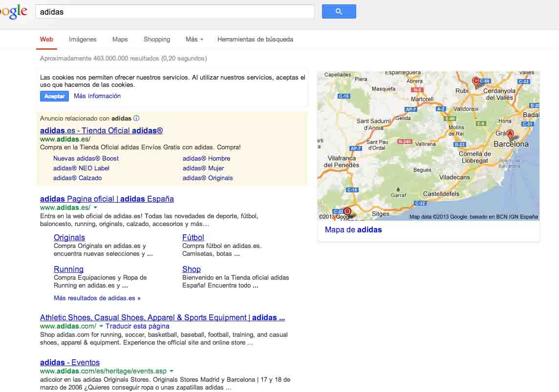This screenshot has height=392, width=559.
Task: Open Herramientas de búsqueda
Action: pyautogui.click(x=255, y=39)
